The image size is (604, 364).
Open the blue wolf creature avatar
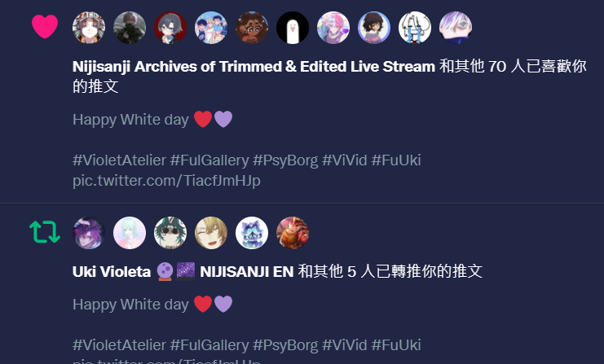point(252,233)
